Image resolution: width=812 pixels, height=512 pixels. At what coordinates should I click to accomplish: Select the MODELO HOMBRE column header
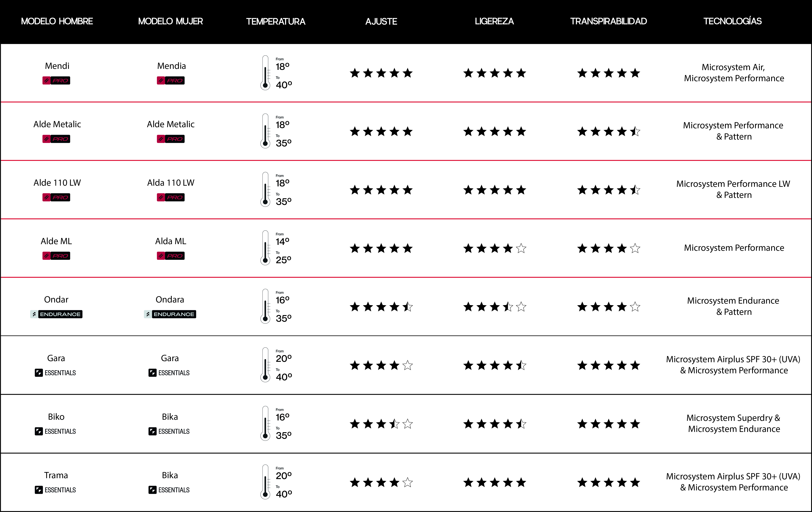(x=57, y=21)
